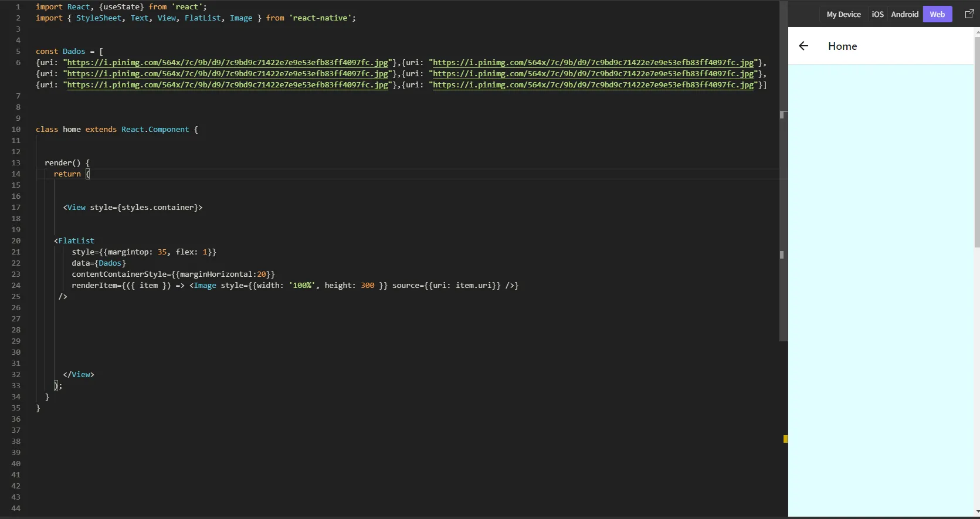
Task: Open preview in a new window icon
Action: click(969, 14)
